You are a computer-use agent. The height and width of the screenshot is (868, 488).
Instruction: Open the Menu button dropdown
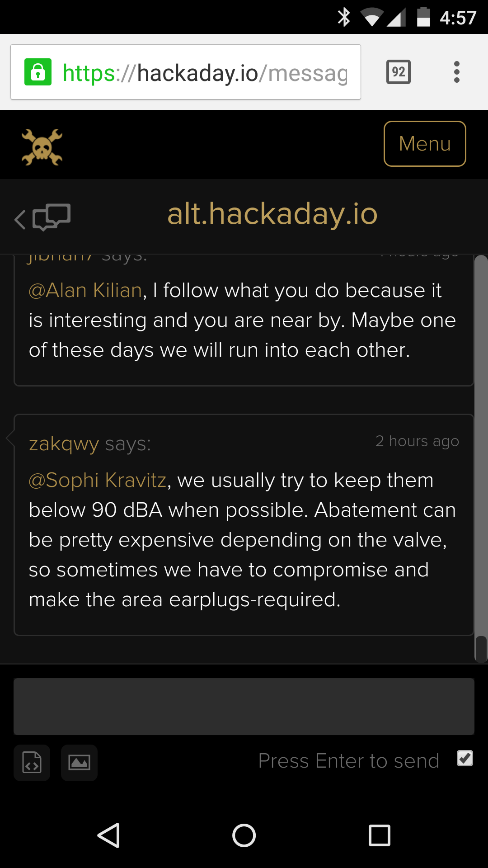424,144
